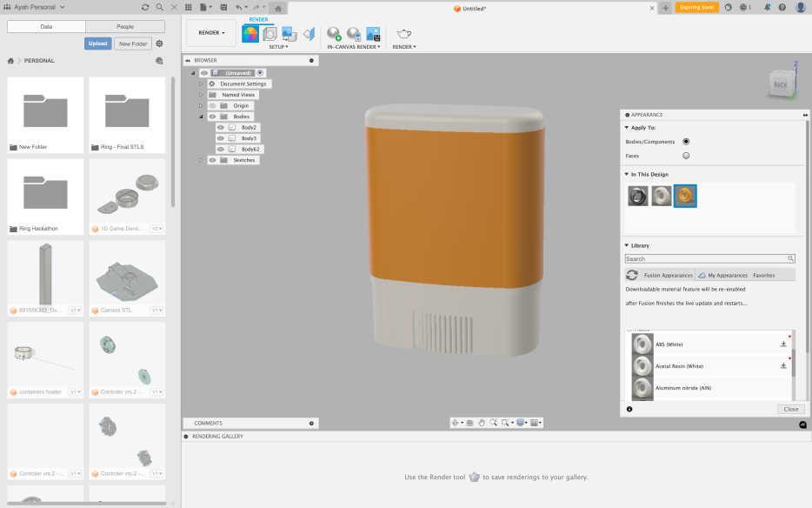Open the My Appearances tab
The height and width of the screenshot is (508, 812).
point(723,275)
